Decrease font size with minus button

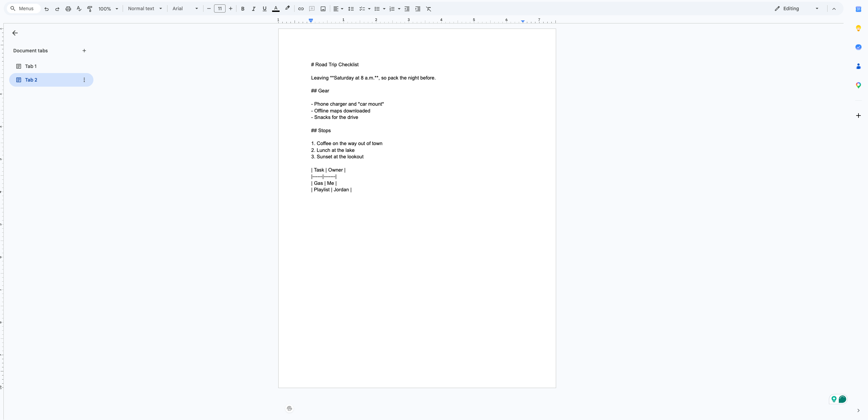(x=209, y=9)
